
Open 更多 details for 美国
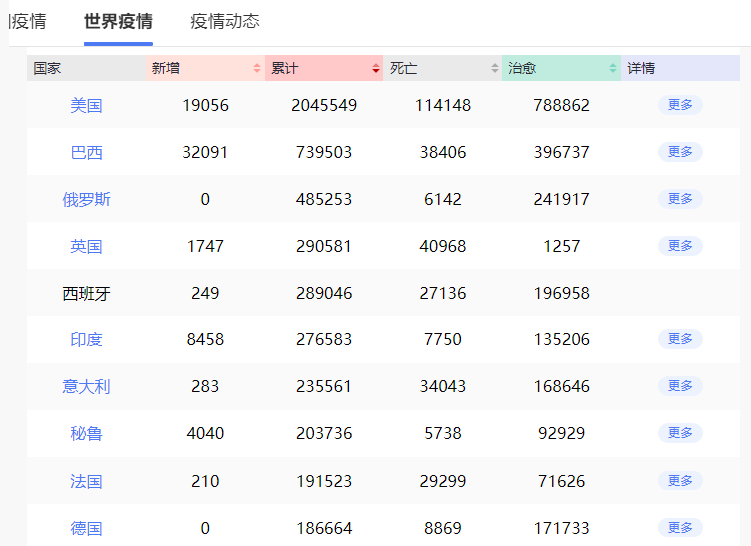[x=680, y=105]
